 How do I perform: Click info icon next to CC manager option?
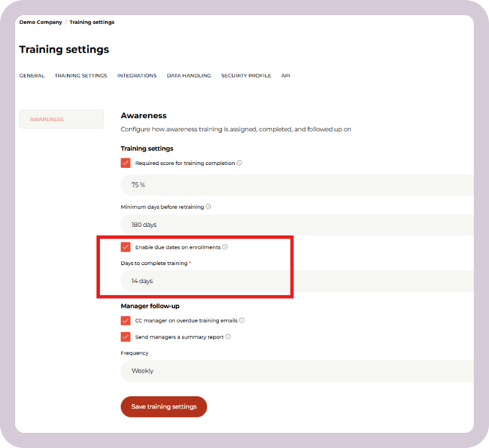[242, 320]
